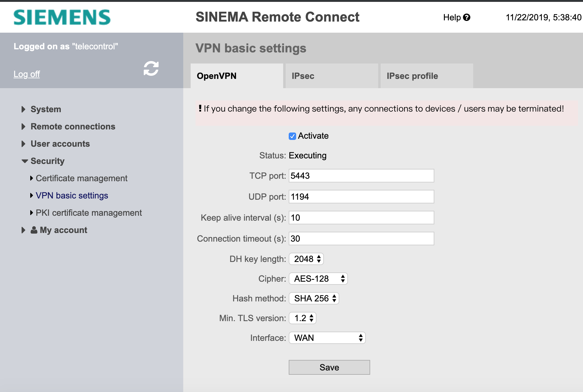Click the refresh icon in sidebar header
The width and height of the screenshot is (583, 392).
point(151,68)
